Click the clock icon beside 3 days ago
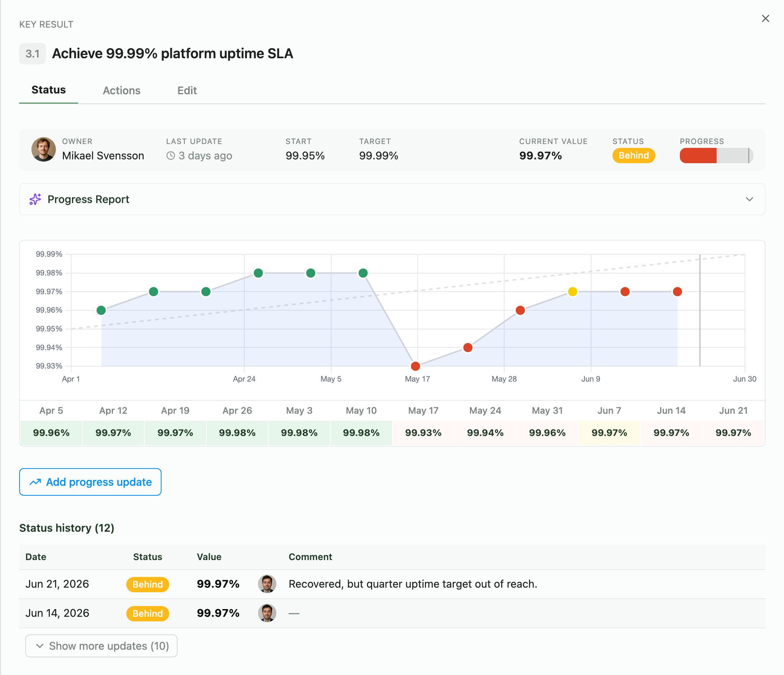The image size is (784, 675). tap(171, 156)
